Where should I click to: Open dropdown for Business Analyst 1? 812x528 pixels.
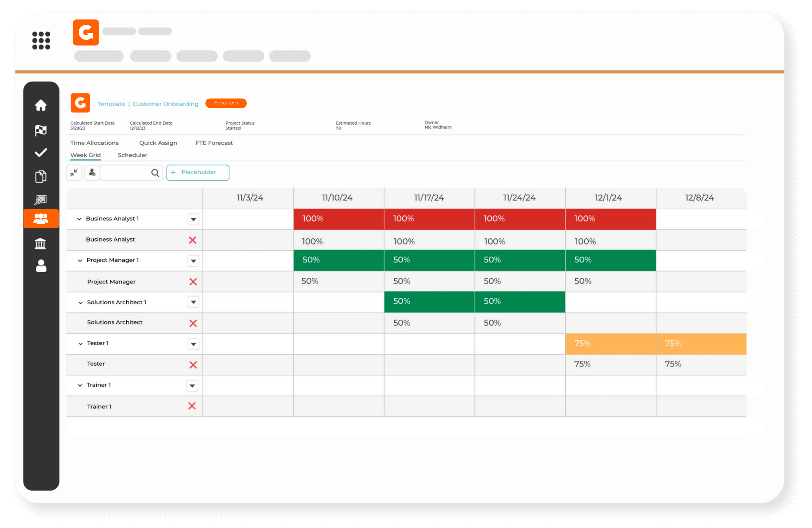tap(193, 219)
